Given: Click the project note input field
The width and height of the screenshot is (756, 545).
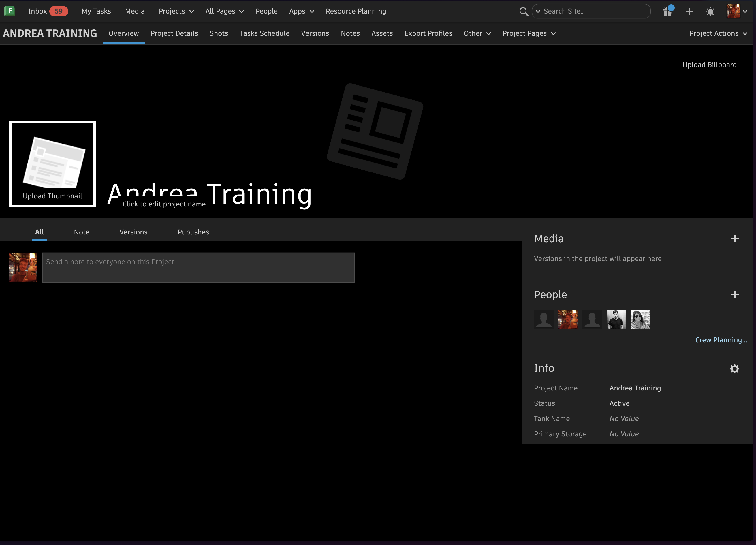Looking at the screenshot, I should (x=198, y=268).
